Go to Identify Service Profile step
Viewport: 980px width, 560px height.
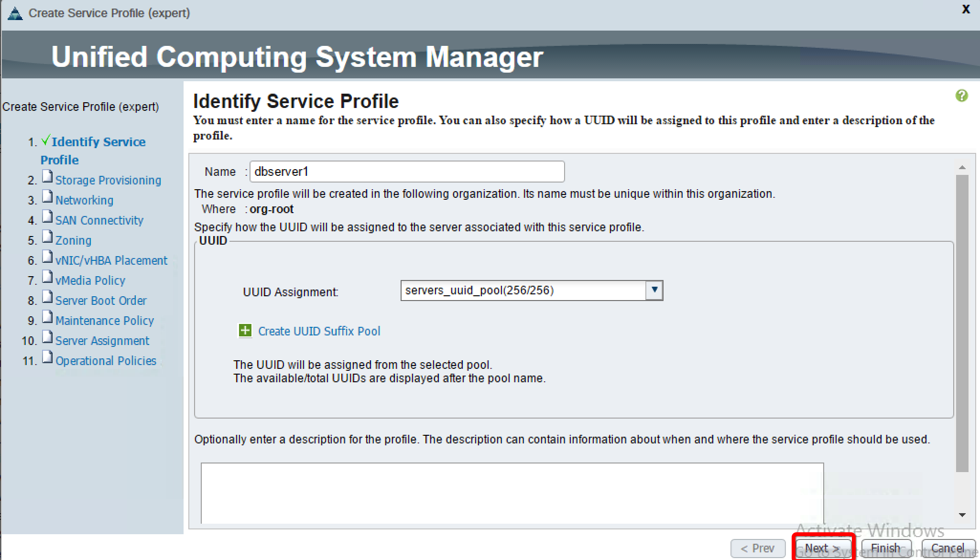(x=93, y=151)
